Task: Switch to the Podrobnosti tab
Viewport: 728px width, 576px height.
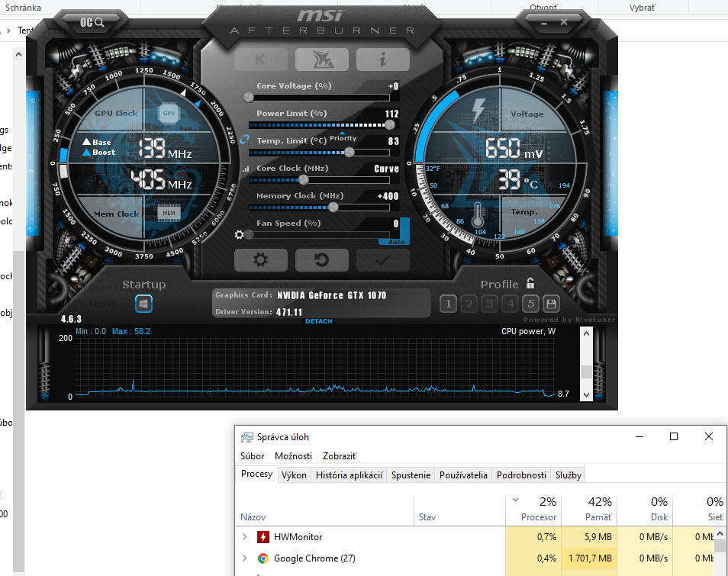Action: click(521, 475)
